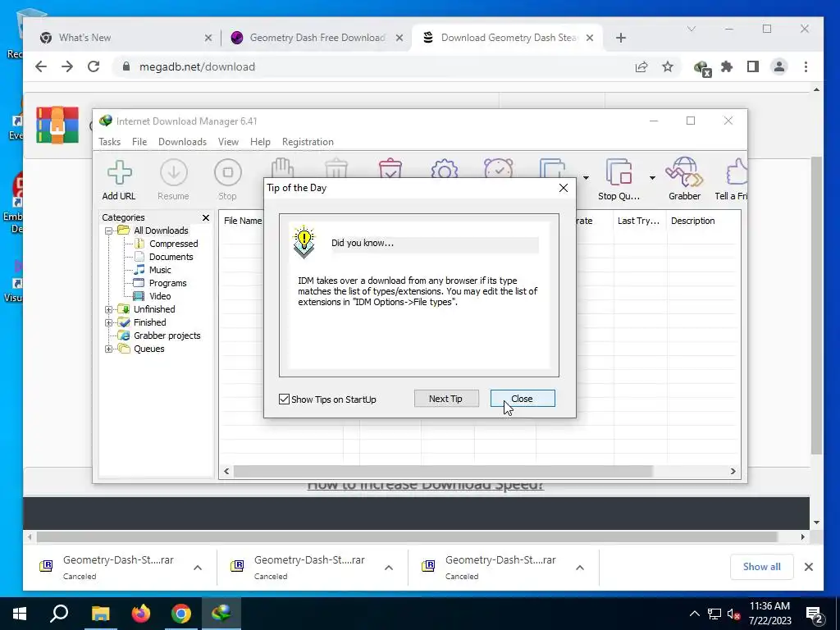Click the Resume toolbar icon

173,180
